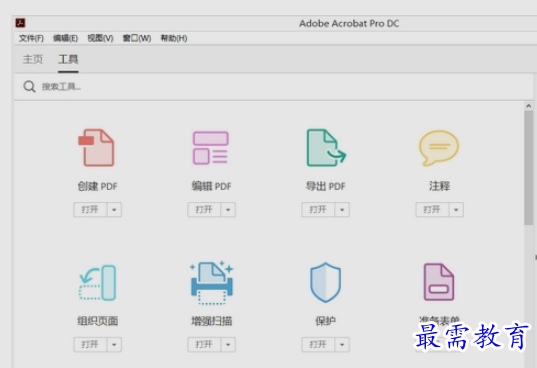Select the Organize Pages (组织页面) icon
Viewport: 537px width, 368px height.
[x=97, y=282]
